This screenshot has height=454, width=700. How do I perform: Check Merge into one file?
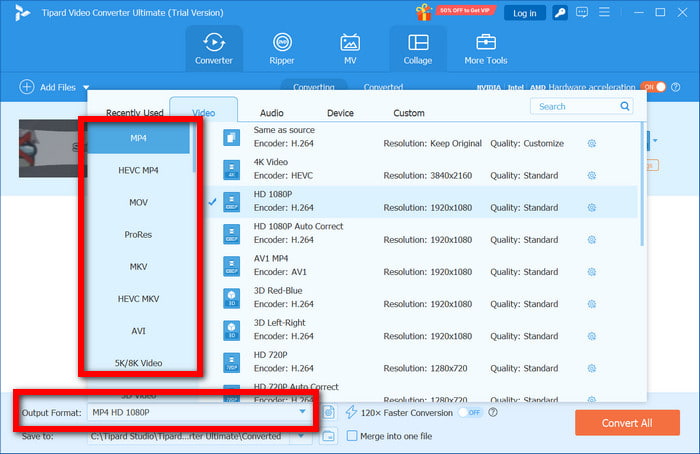[352, 435]
